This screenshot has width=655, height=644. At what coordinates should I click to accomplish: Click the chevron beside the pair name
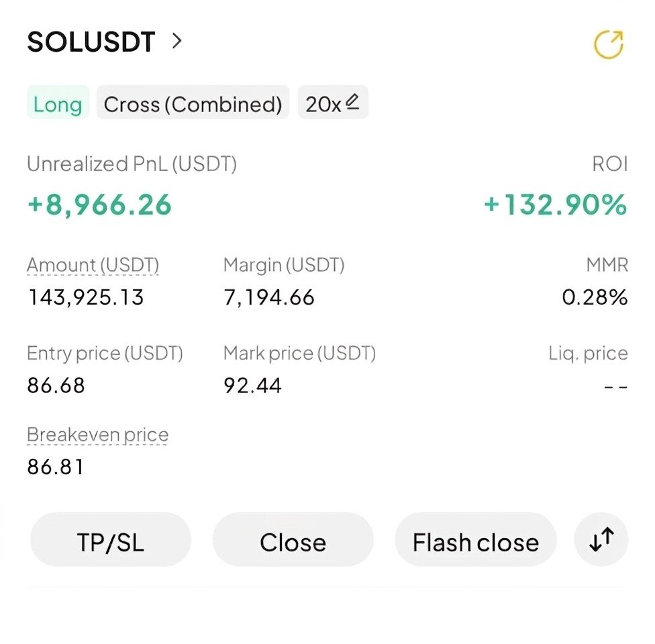pos(176,42)
